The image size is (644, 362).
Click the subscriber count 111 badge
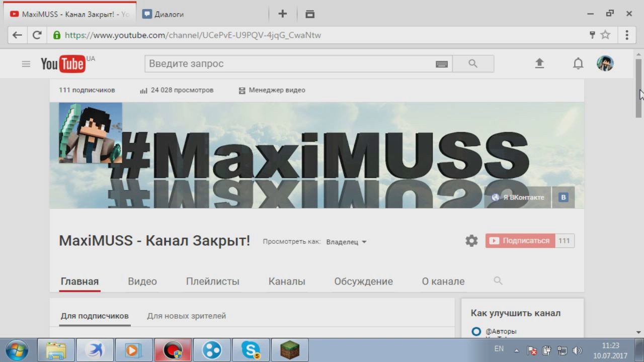565,241
